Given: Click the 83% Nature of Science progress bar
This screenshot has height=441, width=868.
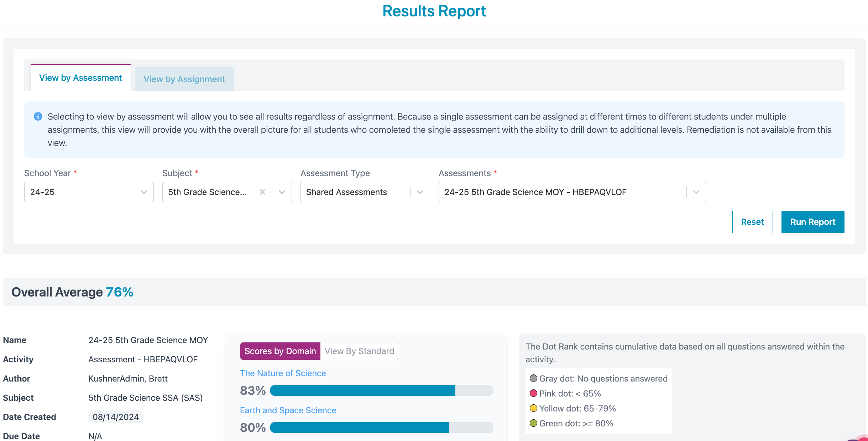Looking at the screenshot, I should coord(382,390).
